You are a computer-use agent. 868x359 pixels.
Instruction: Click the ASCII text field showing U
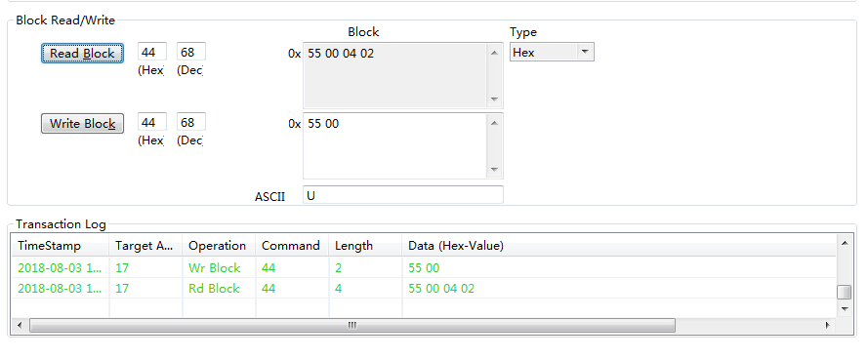pos(403,195)
